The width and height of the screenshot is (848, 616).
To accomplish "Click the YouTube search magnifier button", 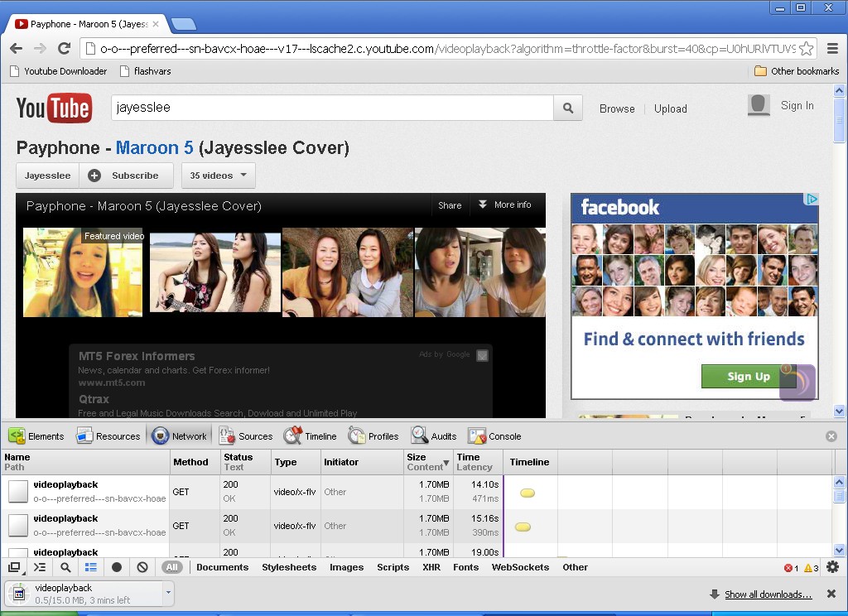I will tap(568, 108).
